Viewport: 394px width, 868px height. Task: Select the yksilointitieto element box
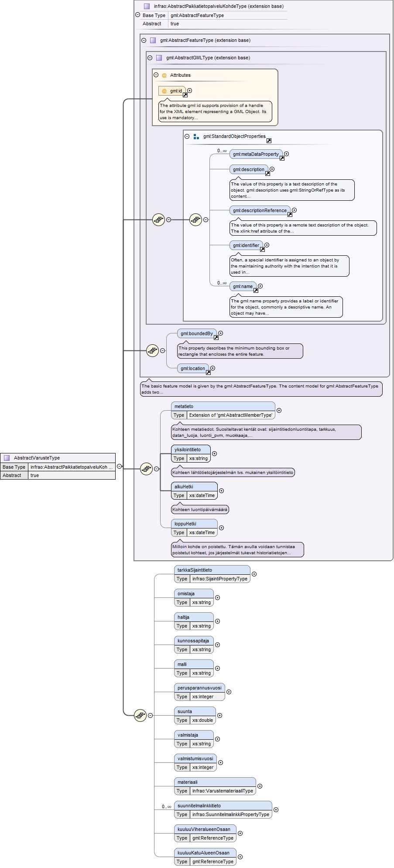pyautogui.click(x=191, y=454)
